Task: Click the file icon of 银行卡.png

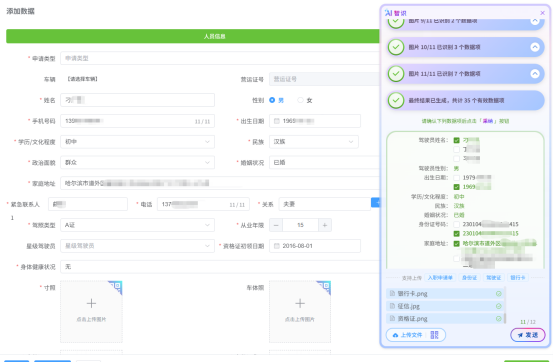Action: tap(392, 294)
